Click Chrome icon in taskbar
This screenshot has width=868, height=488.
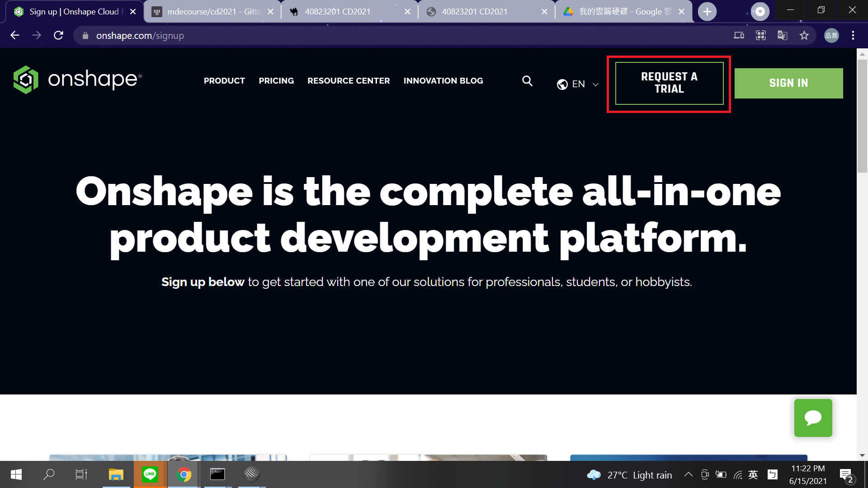click(x=184, y=474)
